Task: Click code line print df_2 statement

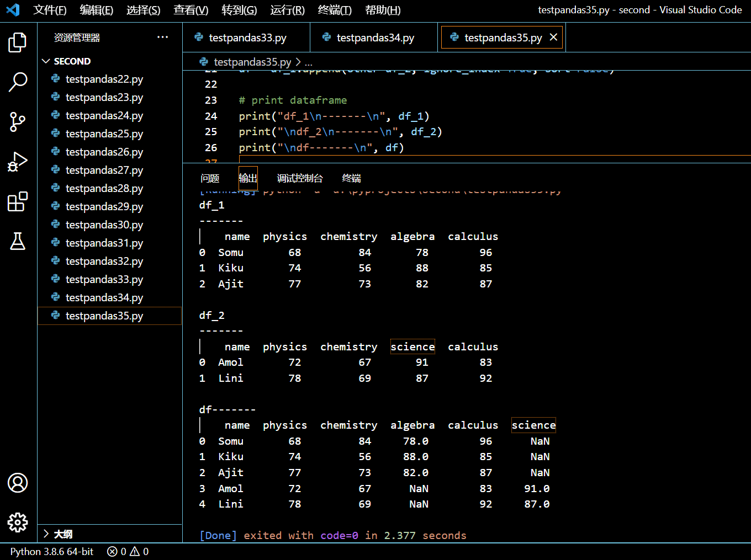Action: tap(340, 131)
